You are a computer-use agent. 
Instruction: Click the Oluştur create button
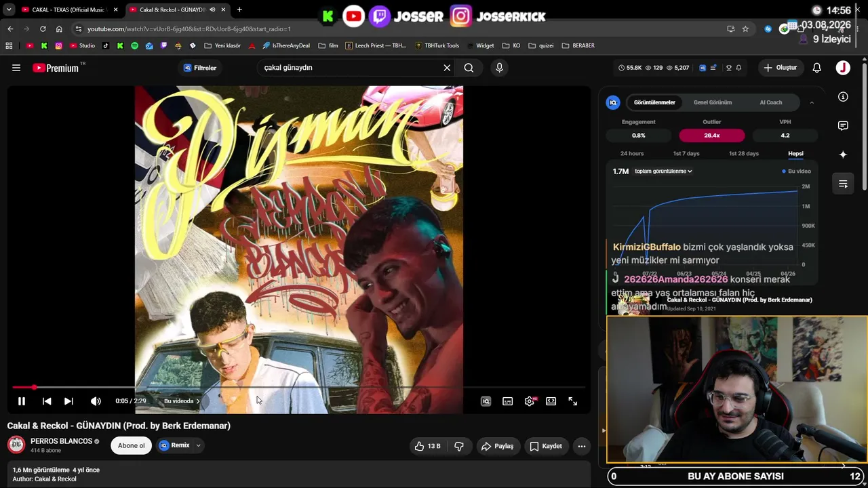tap(781, 68)
